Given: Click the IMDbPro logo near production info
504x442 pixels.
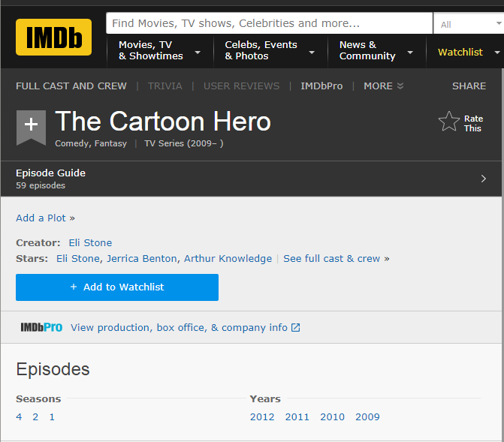Looking at the screenshot, I should tap(41, 327).
